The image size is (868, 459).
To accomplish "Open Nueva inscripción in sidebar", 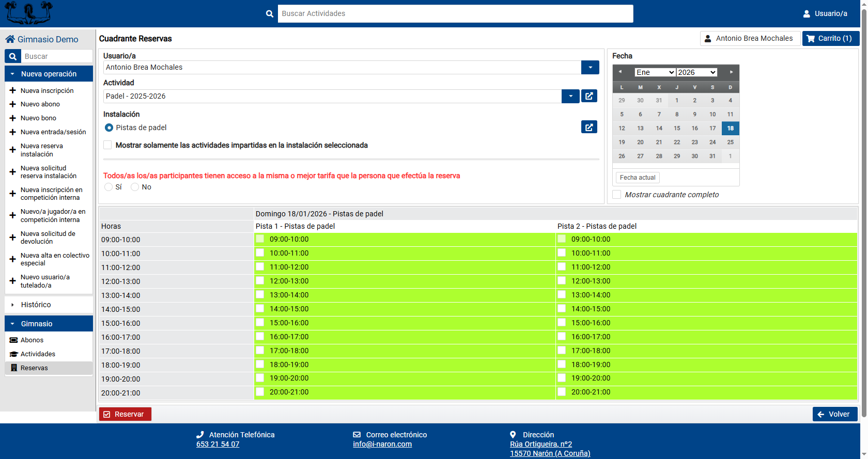I will click(47, 90).
